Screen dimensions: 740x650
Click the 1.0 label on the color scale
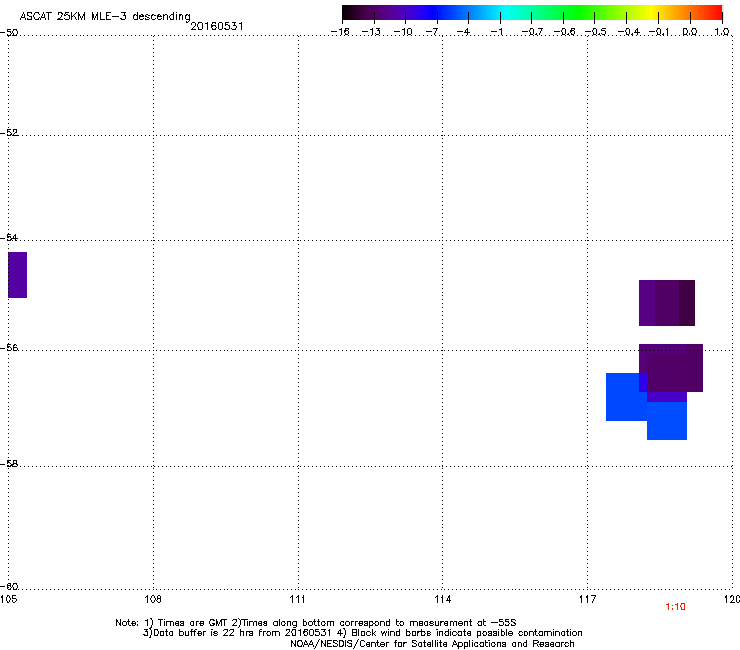click(x=722, y=32)
